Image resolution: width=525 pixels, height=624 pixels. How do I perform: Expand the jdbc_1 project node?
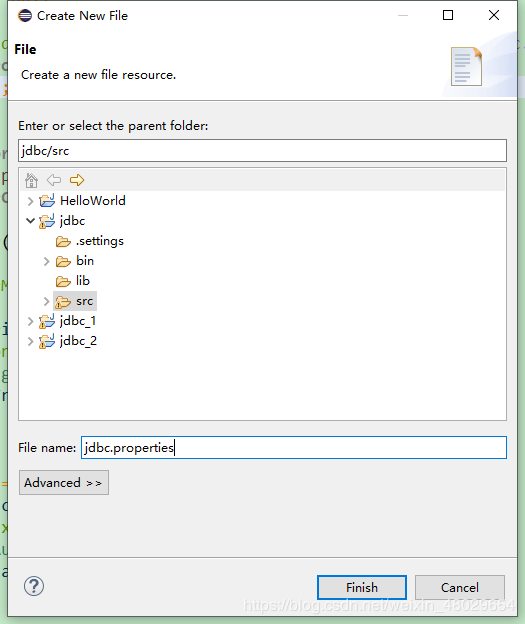[30, 322]
